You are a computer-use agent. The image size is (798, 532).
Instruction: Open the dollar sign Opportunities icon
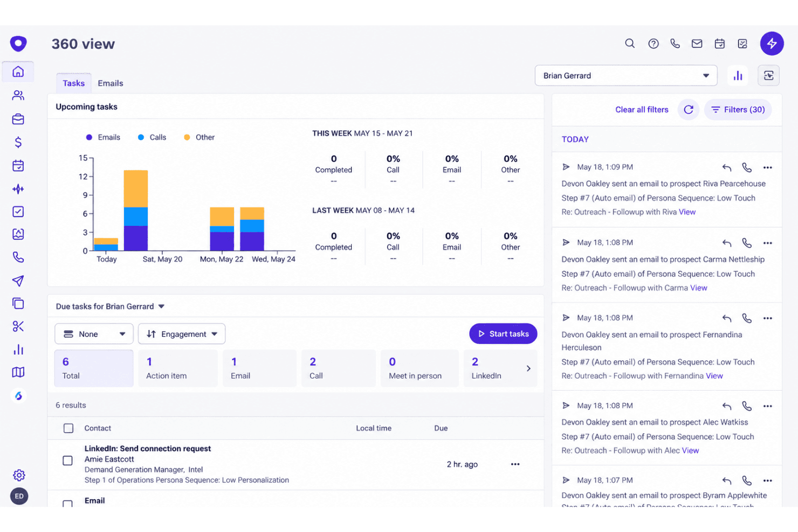18,142
